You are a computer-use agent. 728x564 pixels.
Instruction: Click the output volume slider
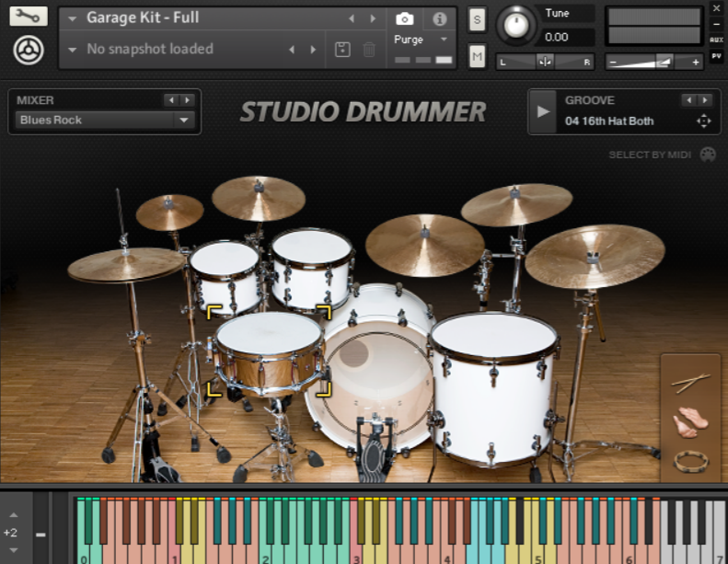(x=653, y=62)
